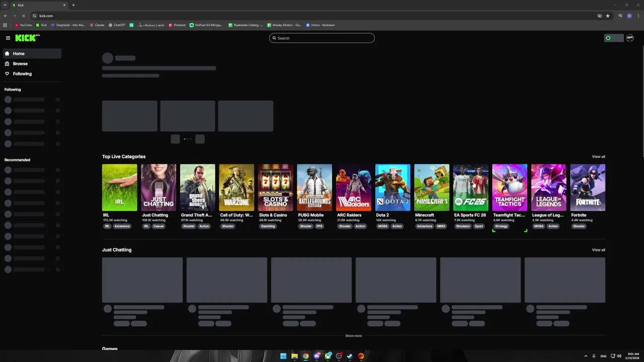Open the IRL category thumbnail
644x362 pixels.
click(x=119, y=188)
